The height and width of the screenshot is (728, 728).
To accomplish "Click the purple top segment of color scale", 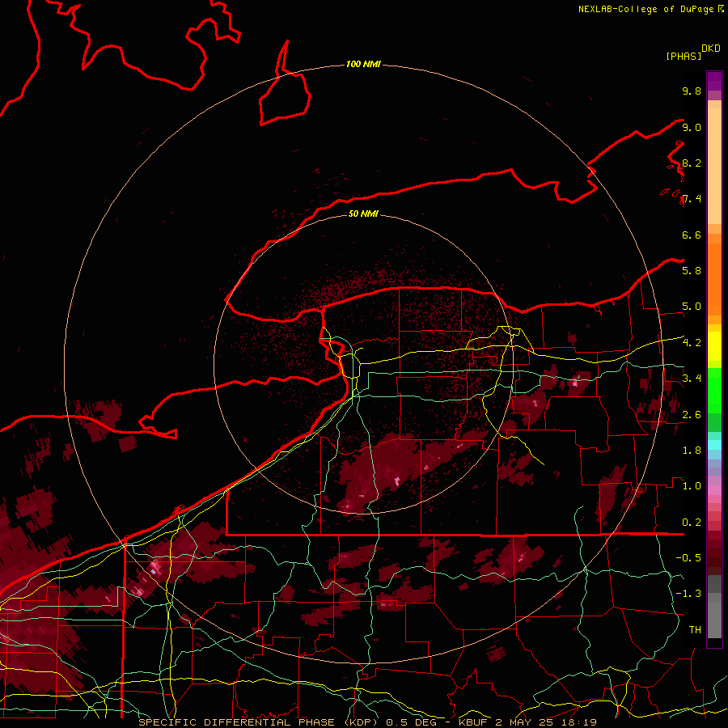I will [x=714, y=81].
